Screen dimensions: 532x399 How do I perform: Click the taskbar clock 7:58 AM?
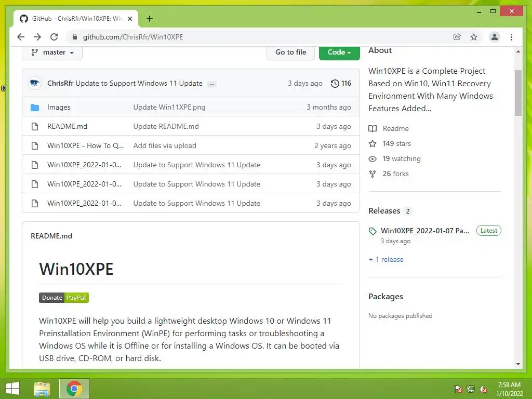pos(509,385)
